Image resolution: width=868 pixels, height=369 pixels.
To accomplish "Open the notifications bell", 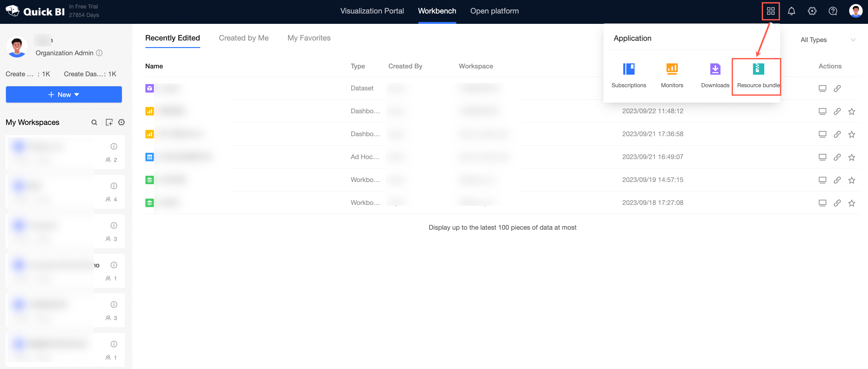I will [x=791, y=11].
